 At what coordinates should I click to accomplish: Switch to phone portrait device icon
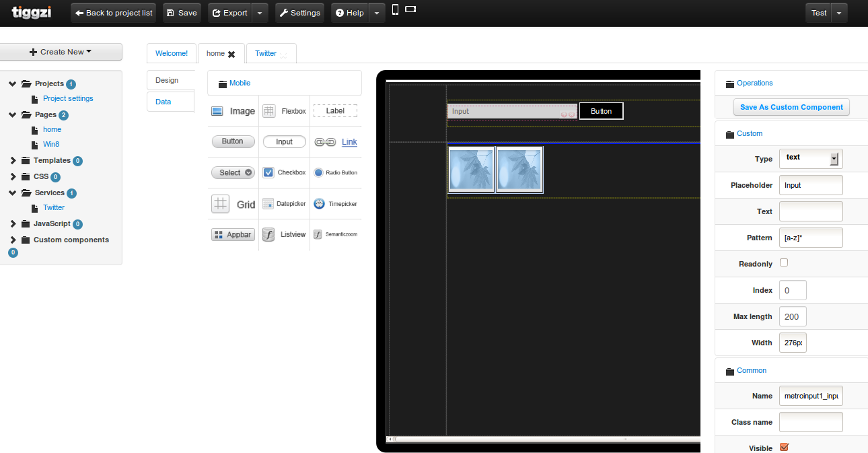click(x=395, y=9)
